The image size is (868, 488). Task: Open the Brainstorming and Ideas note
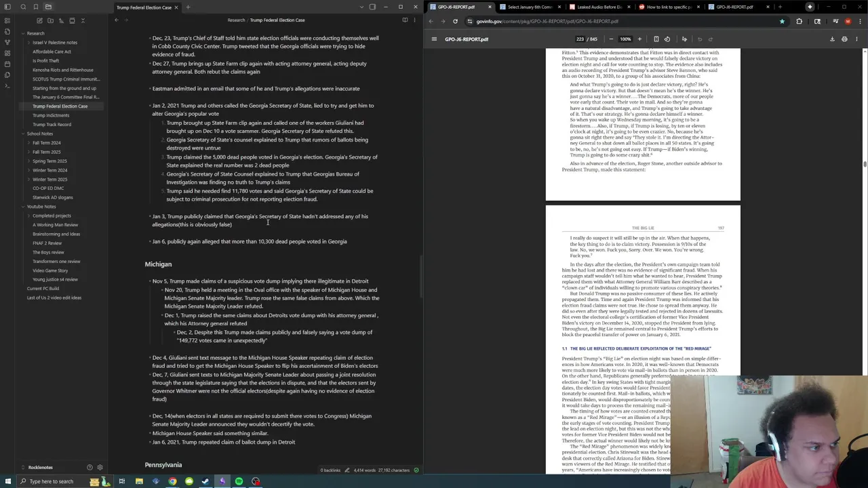pyautogui.click(x=56, y=234)
